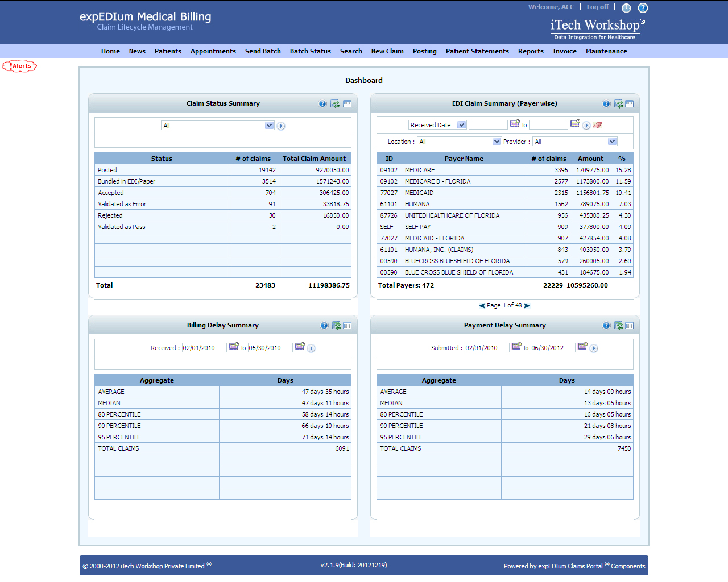Open the Posting menu
Viewport: 728px width, 582px height.
coord(425,51)
